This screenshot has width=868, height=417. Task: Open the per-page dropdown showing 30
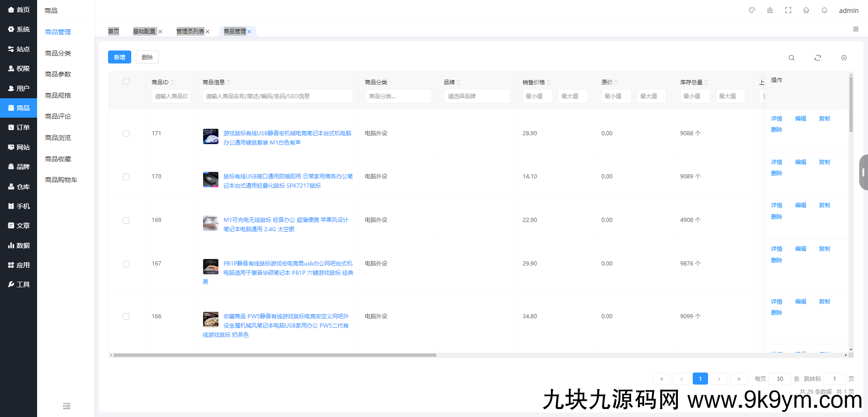(779, 379)
